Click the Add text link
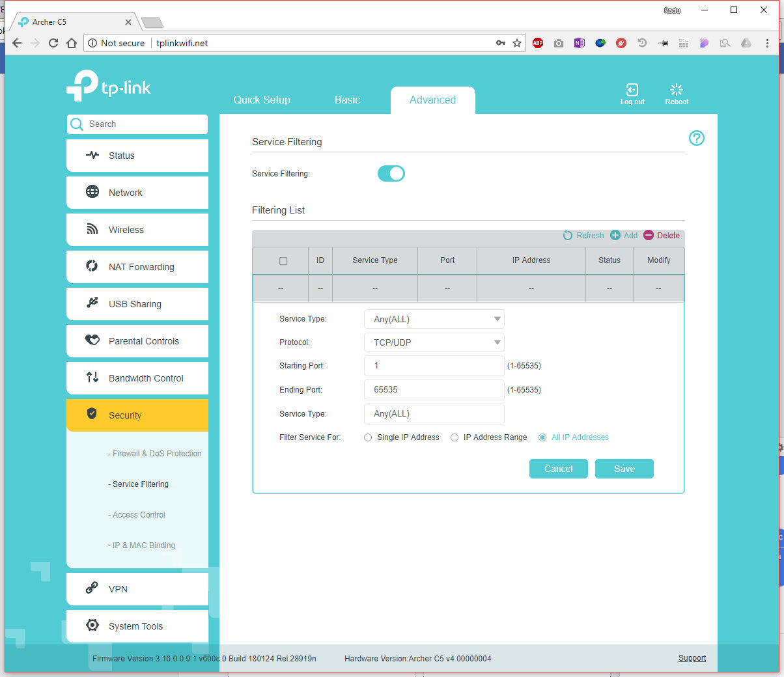784x677 pixels. [630, 236]
